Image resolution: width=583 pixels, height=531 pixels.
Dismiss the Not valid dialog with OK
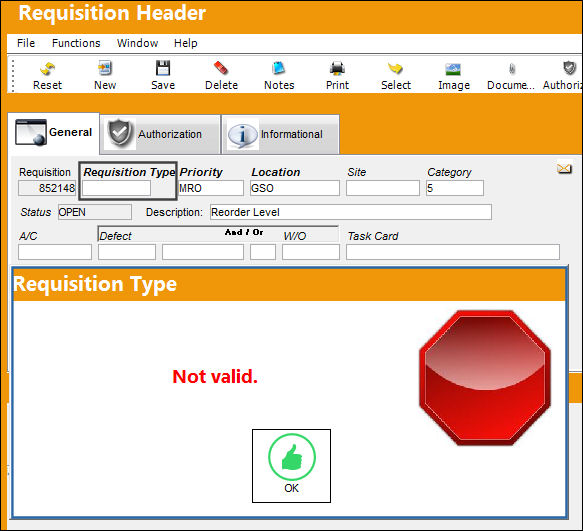click(291, 466)
